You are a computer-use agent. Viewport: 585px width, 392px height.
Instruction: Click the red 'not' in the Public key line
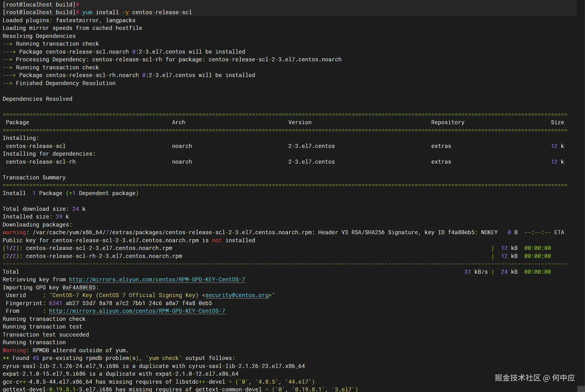[x=217, y=240]
